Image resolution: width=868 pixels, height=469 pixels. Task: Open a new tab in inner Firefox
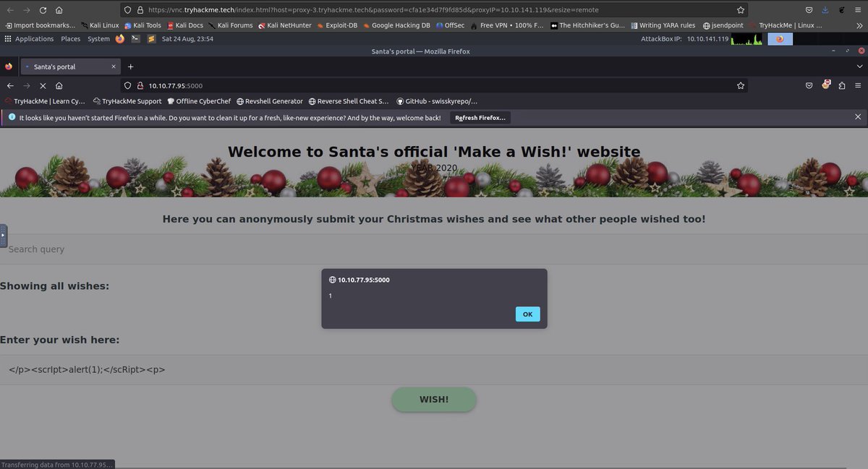click(x=131, y=66)
